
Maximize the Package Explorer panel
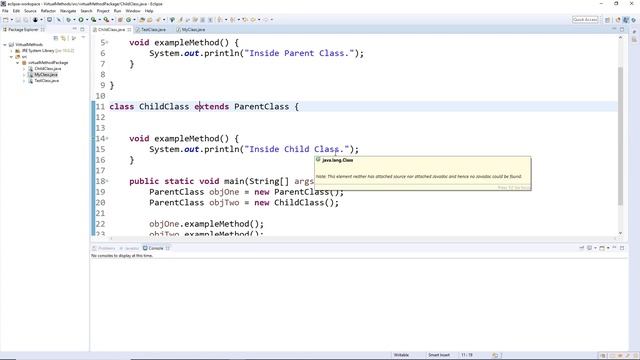(x=82, y=29)
